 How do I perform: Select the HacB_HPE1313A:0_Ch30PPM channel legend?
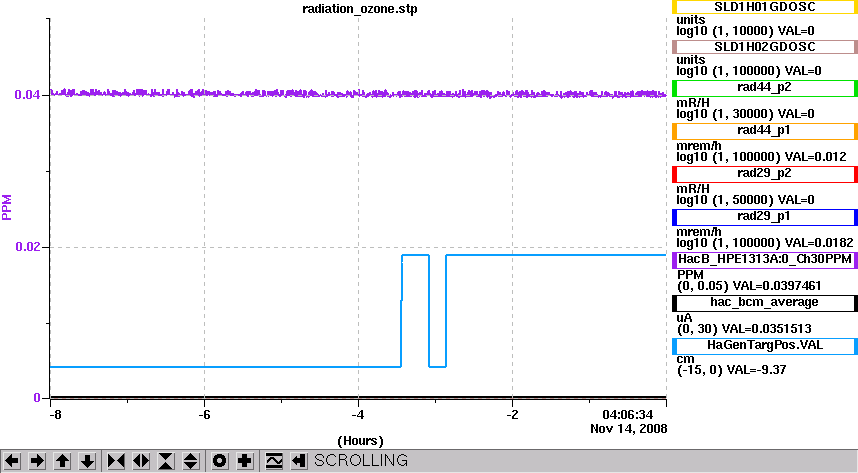click(x=764, y=260)
